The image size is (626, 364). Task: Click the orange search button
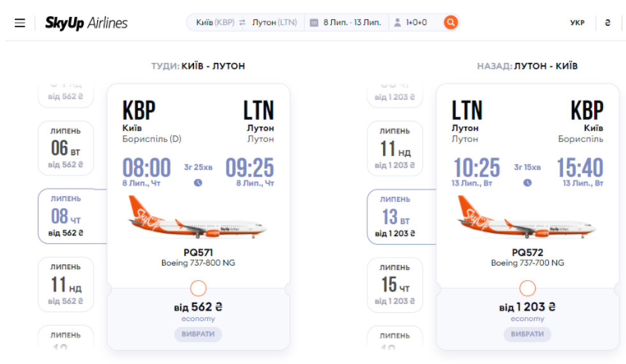tap(450, 22)
